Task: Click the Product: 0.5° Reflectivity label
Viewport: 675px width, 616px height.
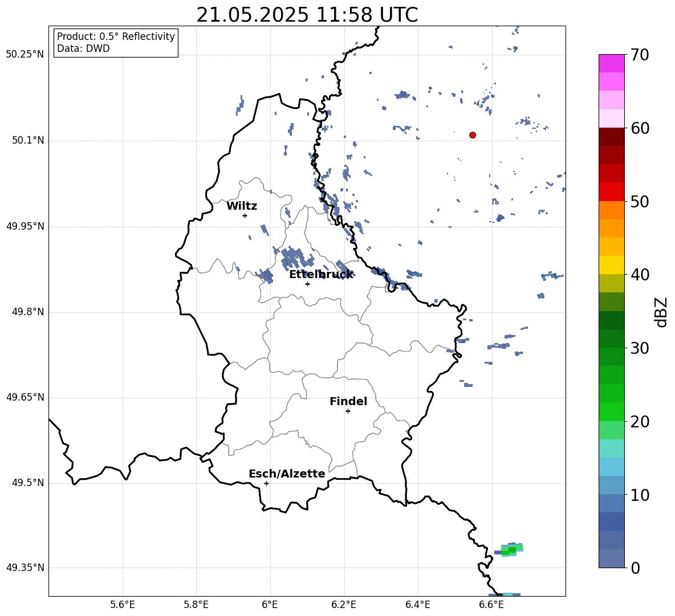Action: click(x=116, y=36)
